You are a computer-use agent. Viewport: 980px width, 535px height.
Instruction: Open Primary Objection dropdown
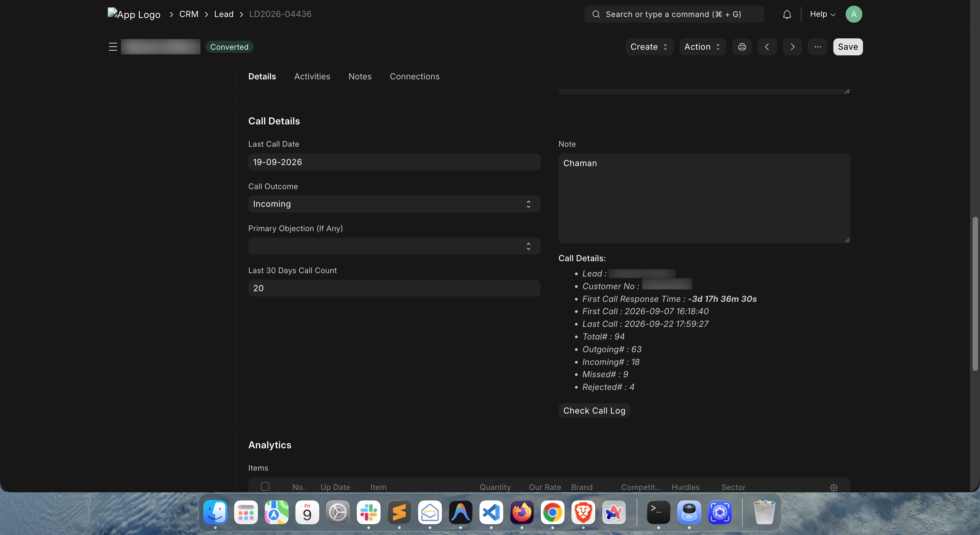coord(394,246)
